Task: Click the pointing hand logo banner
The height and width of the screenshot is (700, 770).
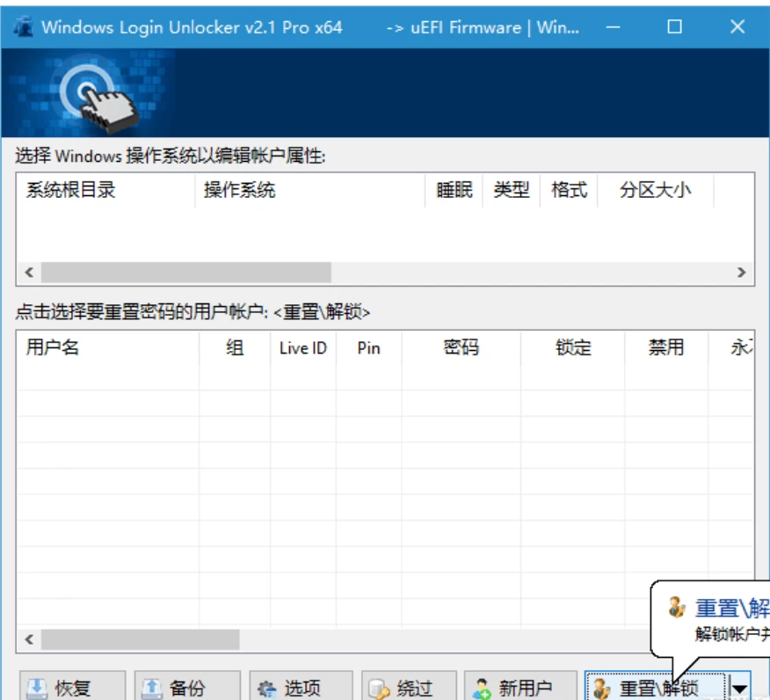Action: tap(89, 93)
